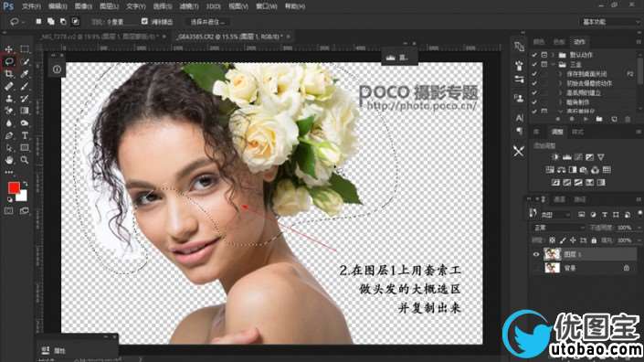Play the selected action
Screen dimensions: 644x362
pos(586,119)
